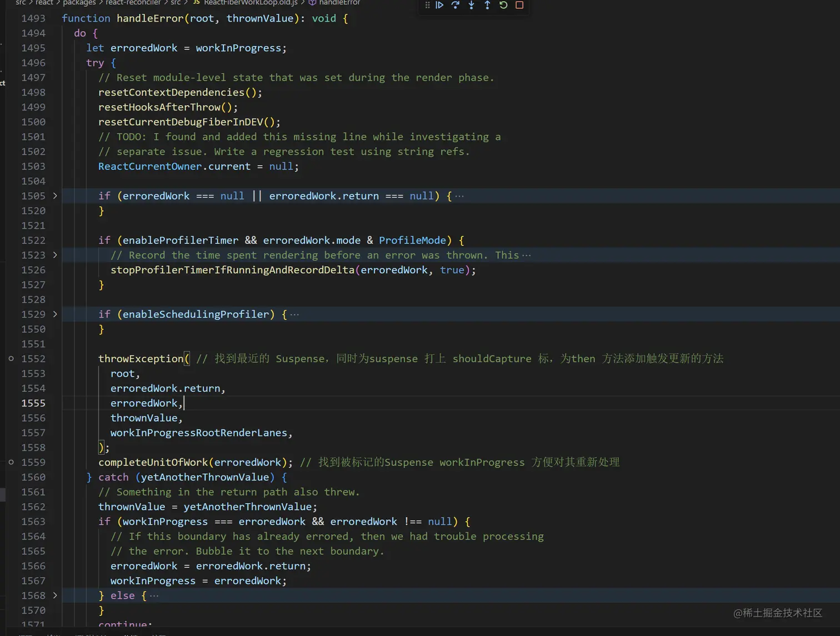Click the 'thrownValue,' argument on line 1557
840x636 pixels.
147,418
